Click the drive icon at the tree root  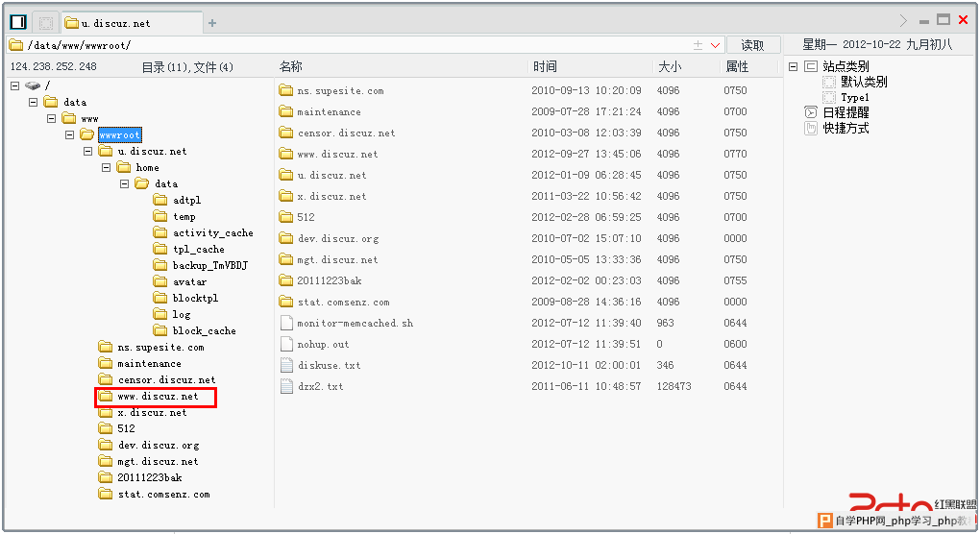[33, 85]
